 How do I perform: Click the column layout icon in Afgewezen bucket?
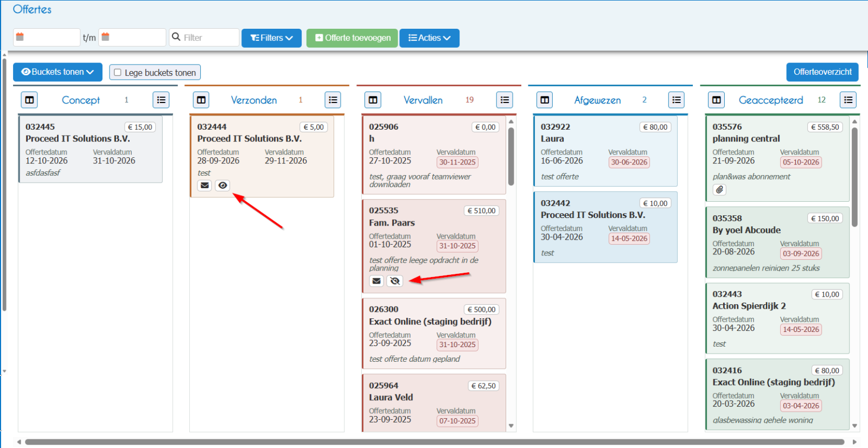(x=545, y=100)
